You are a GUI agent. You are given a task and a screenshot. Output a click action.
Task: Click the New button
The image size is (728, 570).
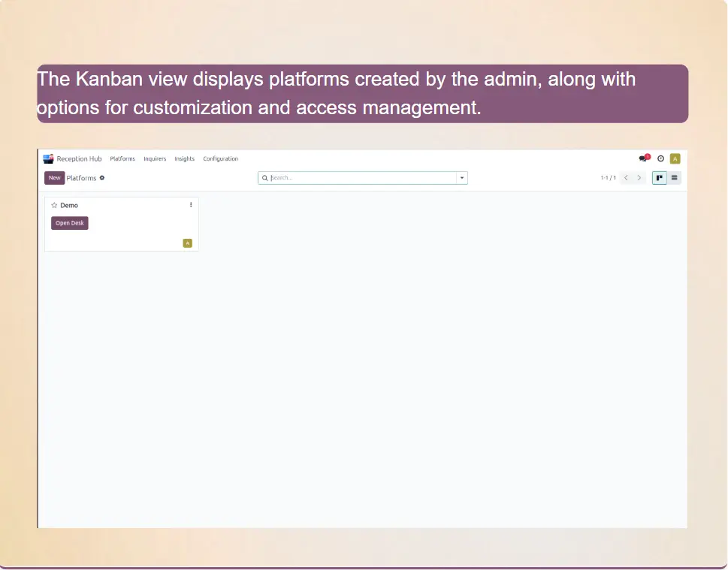[x=54, y=178]
